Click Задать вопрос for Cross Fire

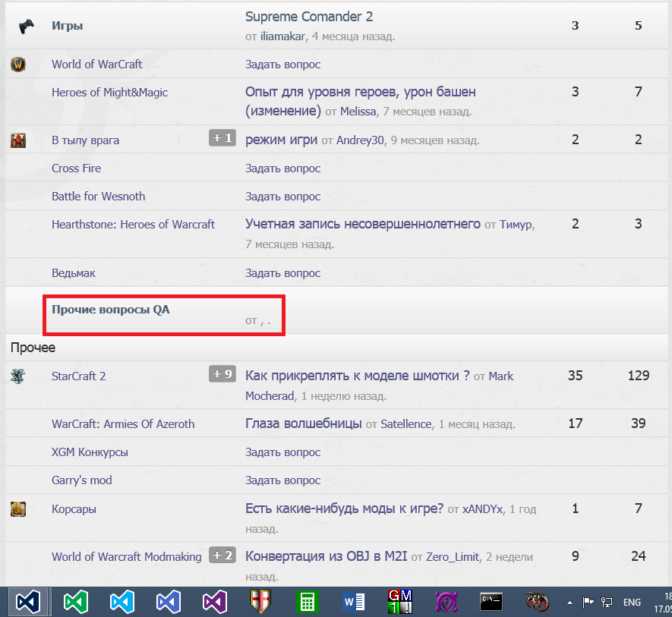[x=283, y=168]
